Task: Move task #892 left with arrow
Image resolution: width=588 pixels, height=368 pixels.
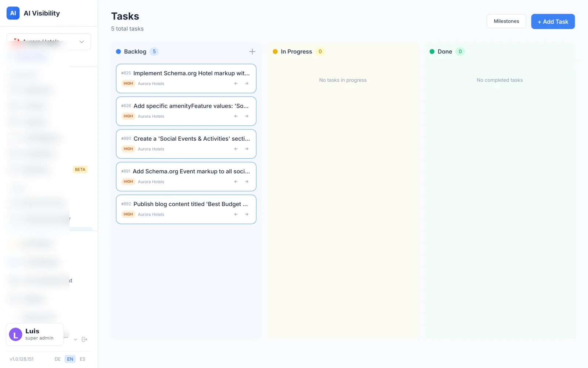Action: pos(236,215)
